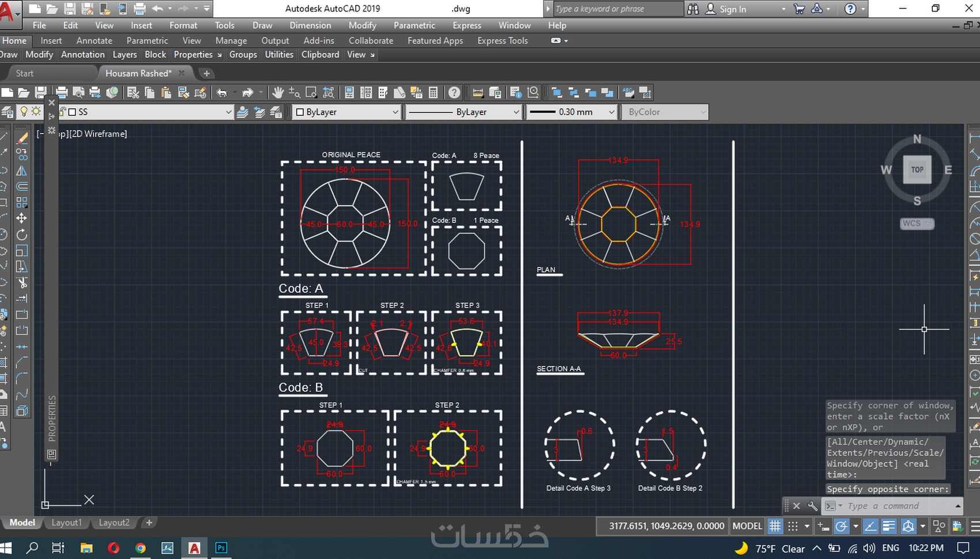
Task: Click the Plot icon in Quick Access toolbar
Action: pos(140,9)
